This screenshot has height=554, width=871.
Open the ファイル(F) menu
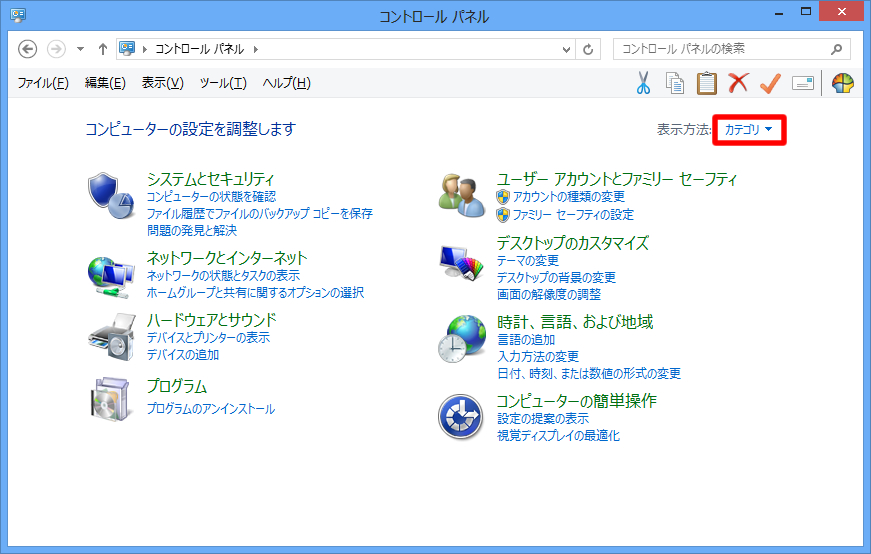click(x=43, y=83)
